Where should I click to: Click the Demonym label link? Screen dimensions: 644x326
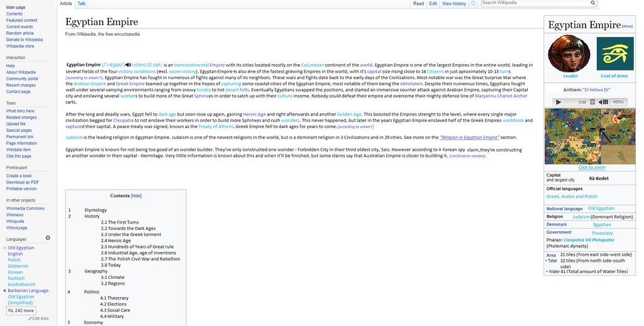[557, 225]
